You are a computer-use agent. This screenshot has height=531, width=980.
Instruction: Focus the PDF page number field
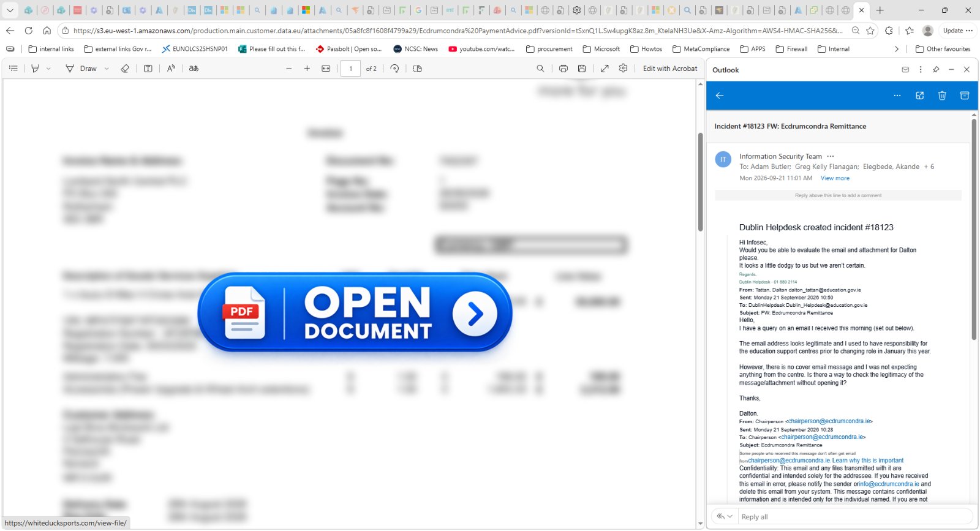point(350,69)
